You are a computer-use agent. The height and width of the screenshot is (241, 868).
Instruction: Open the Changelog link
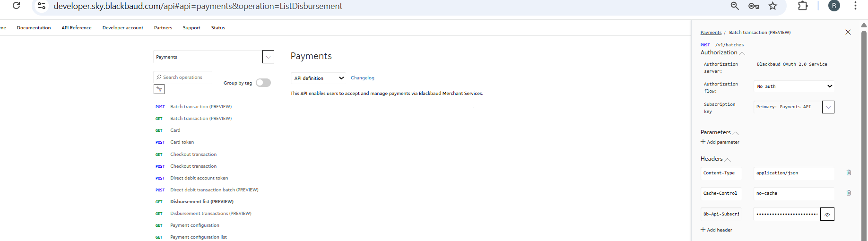[363, 78]
